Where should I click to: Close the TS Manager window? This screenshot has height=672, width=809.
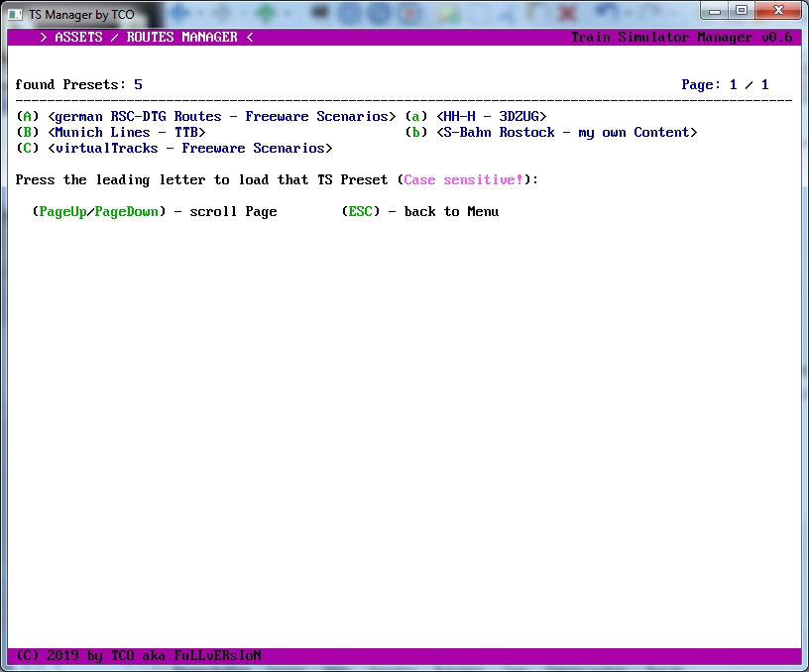778,10
